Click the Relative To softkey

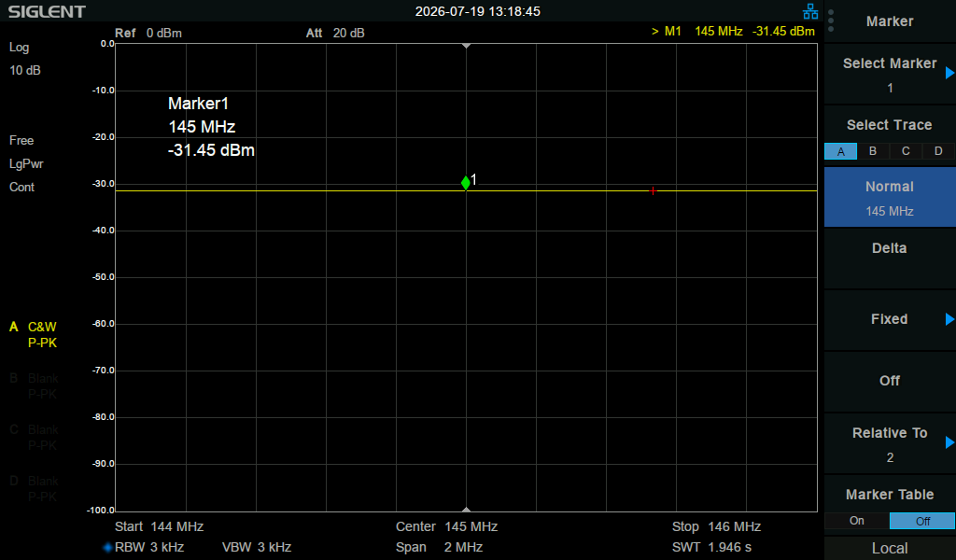(890, 443)
